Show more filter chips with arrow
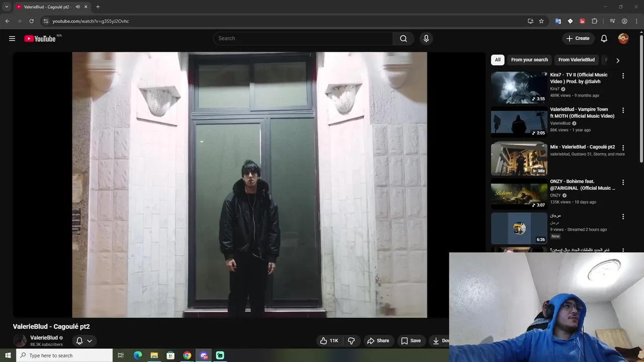This screenshot has height=362, width=644. point(618,60)
